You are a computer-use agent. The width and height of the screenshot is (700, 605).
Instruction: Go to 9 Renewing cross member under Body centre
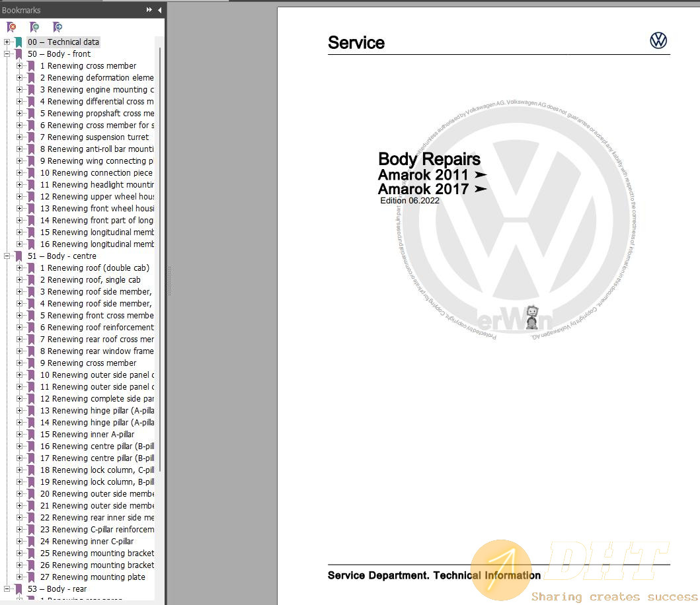[89, 363]
